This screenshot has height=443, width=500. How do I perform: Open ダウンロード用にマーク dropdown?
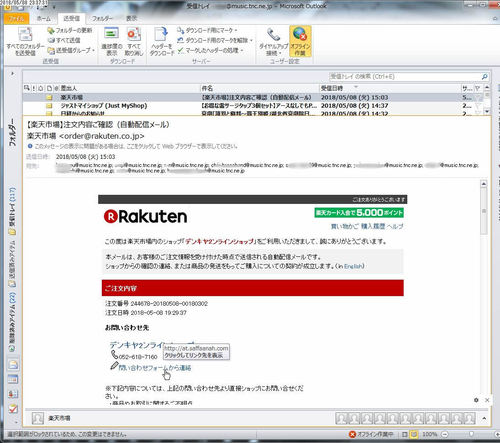pos(207,30)
